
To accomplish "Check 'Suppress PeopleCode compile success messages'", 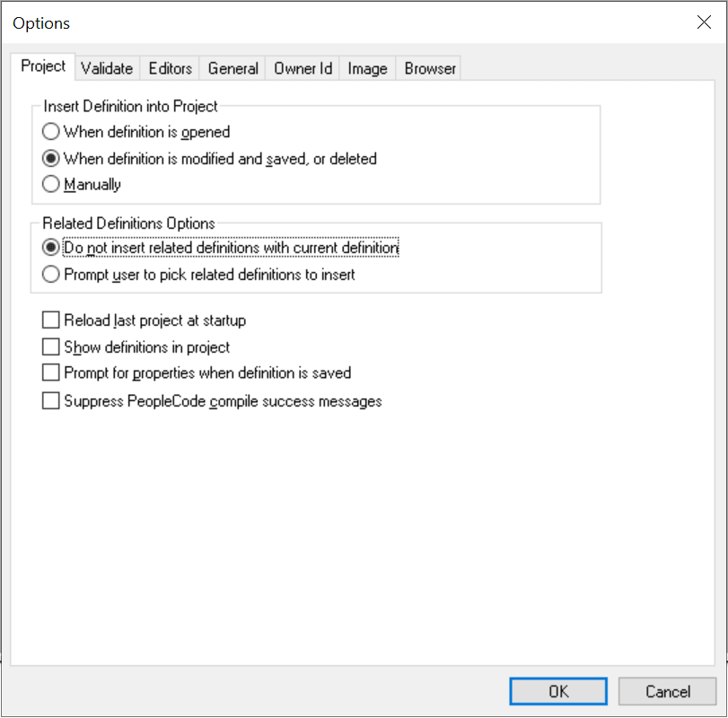I will pos(51,400).
